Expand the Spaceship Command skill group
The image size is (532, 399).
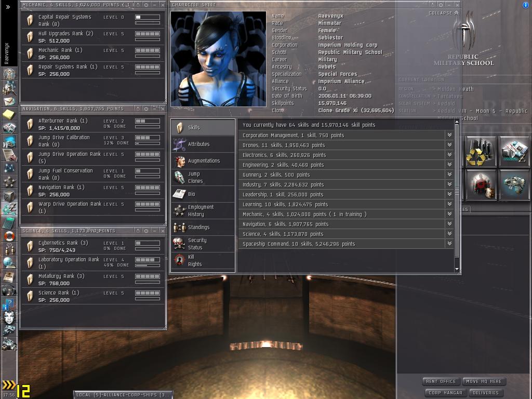pyautogui.click(x=449, y=243)
